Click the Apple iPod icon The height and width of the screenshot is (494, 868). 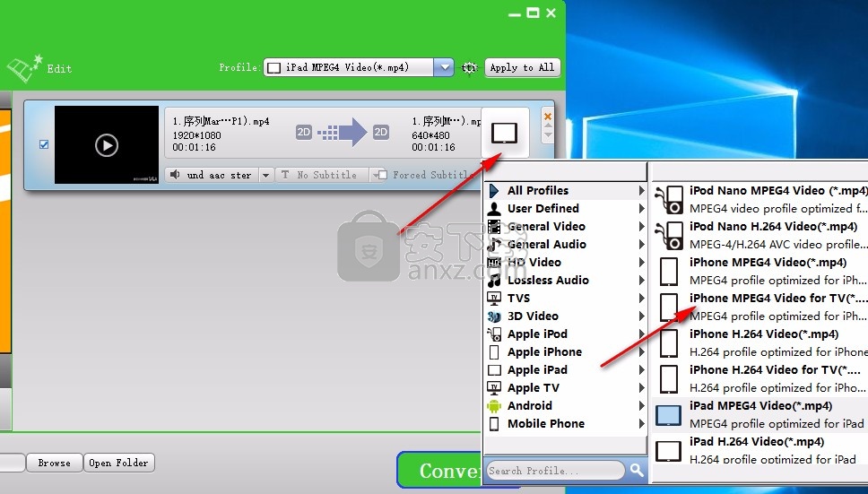(494, 334)
